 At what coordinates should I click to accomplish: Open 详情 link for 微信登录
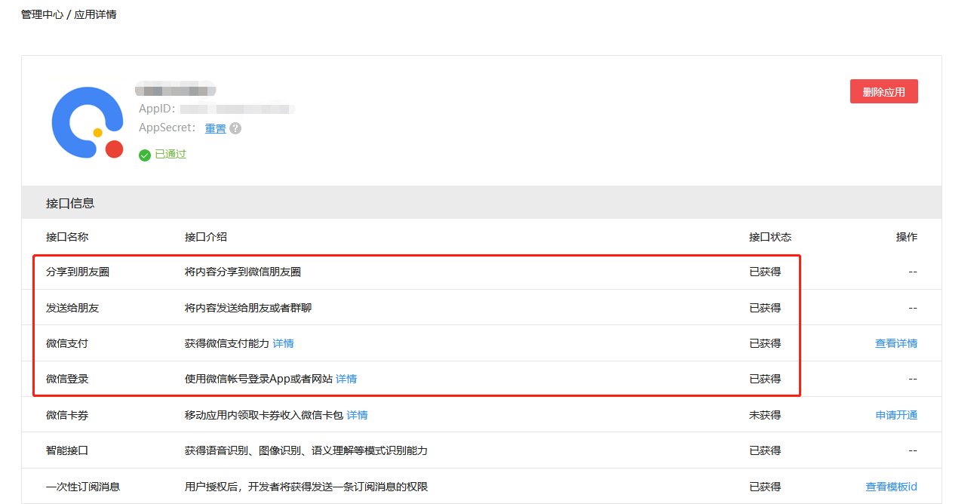coord(346,379)
